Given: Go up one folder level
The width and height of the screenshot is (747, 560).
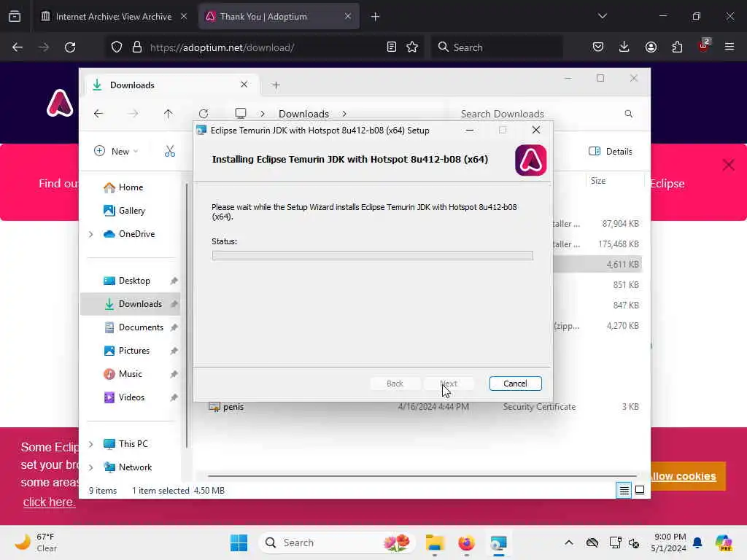Looking at the screenshot, I should click(x=169, y=113).
